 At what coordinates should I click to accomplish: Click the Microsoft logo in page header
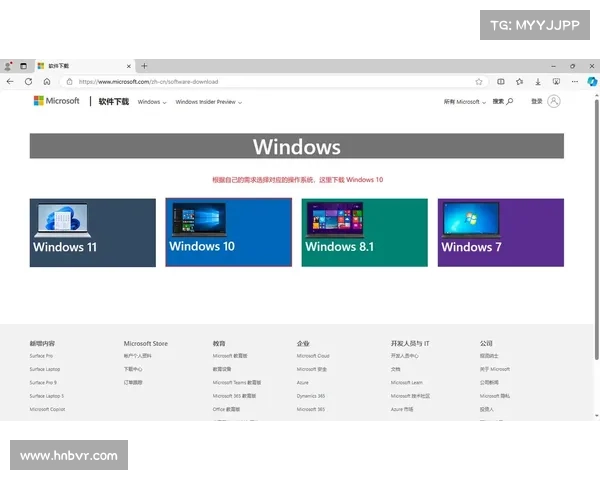pos(57,101)
